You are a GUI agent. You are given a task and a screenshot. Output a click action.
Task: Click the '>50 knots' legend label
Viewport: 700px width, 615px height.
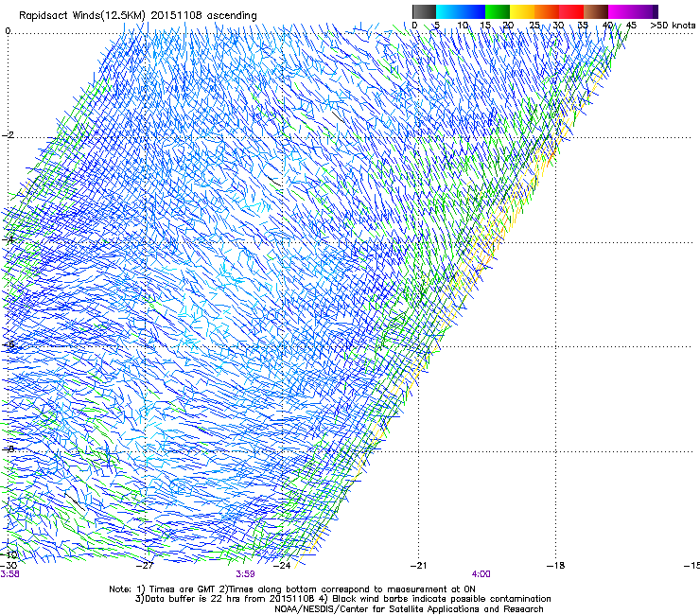[x=673, y=26]
